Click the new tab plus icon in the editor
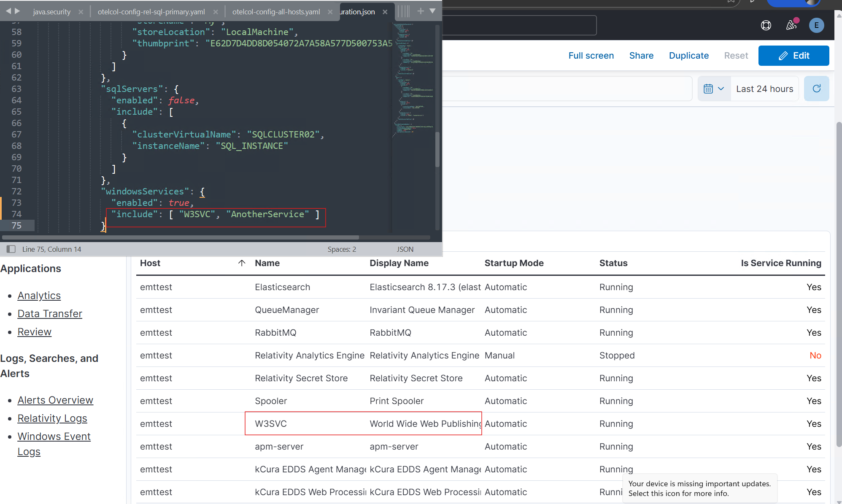This screenshot has height=504, width=842. pyautogui.click(x=421, y=11)
